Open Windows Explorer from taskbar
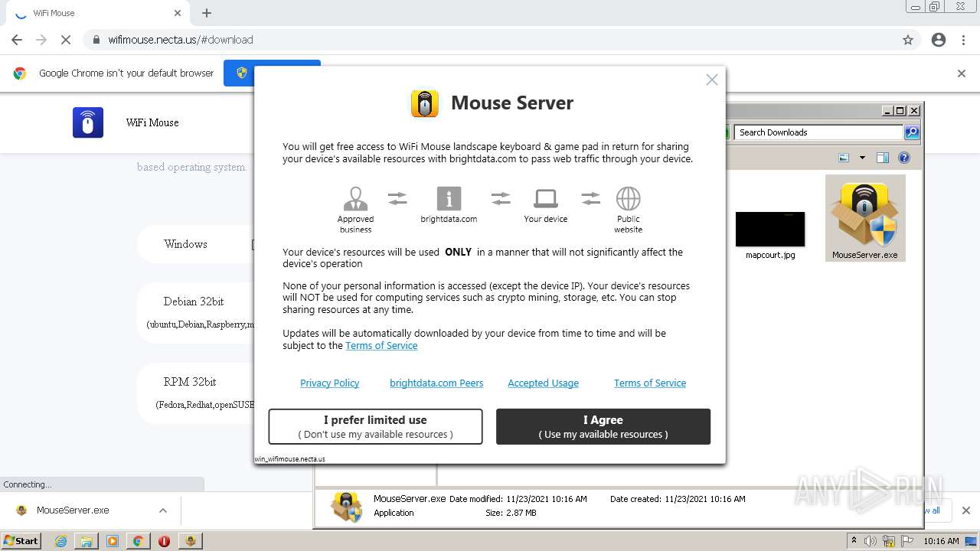 (87, 541)
